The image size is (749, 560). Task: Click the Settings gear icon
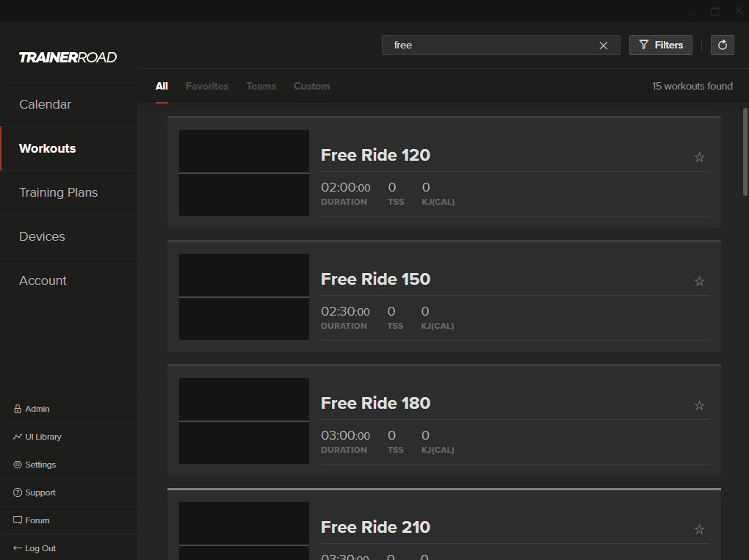18,465
